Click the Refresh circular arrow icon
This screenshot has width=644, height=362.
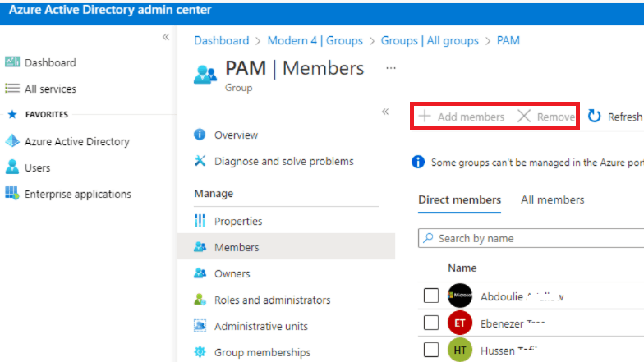click(x=595, y=117)
